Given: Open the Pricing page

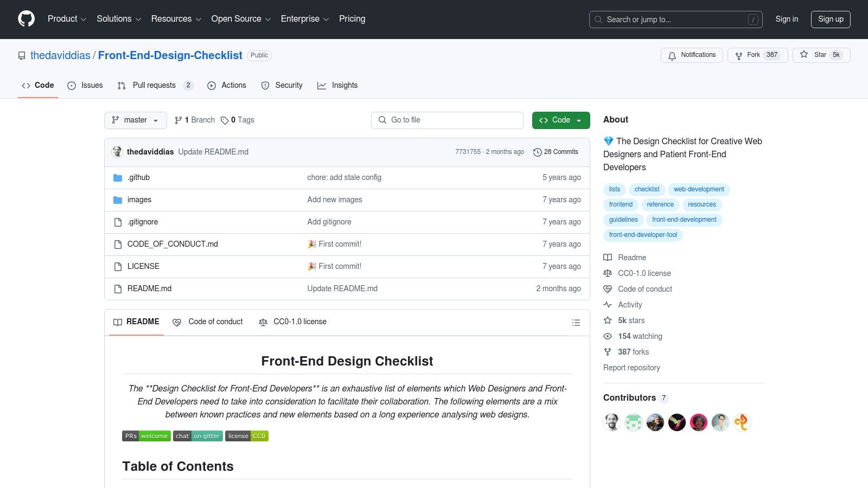Looking at the screenshot, I should tap(352, 19).
